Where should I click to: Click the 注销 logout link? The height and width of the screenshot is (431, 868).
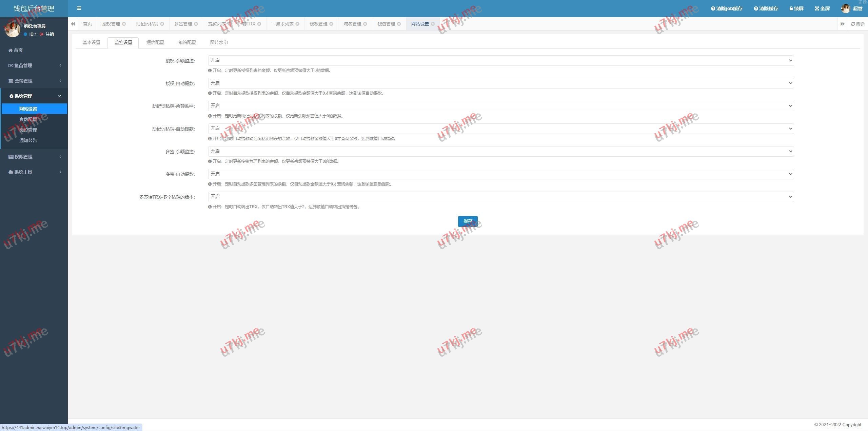50,34
